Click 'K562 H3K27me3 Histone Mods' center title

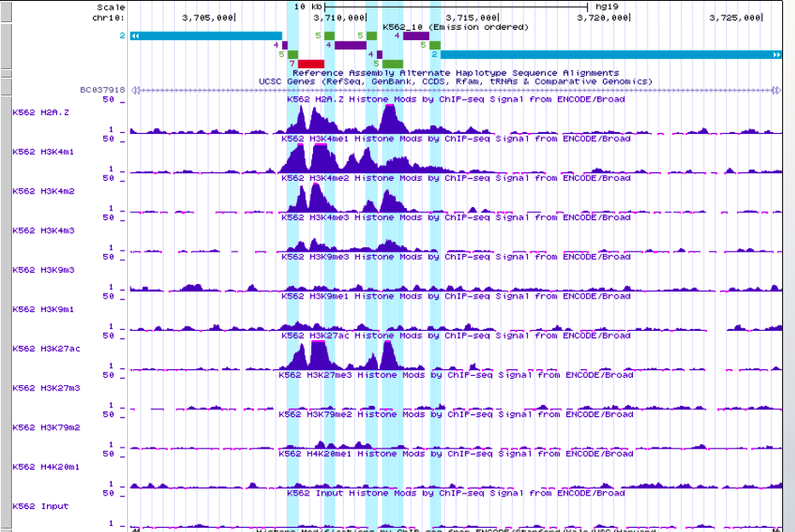pos(456,375)
